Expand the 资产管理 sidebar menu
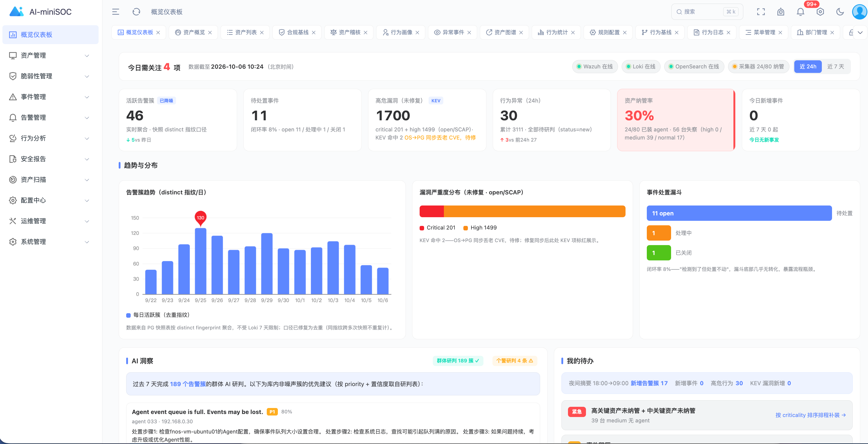 [50, 55]
